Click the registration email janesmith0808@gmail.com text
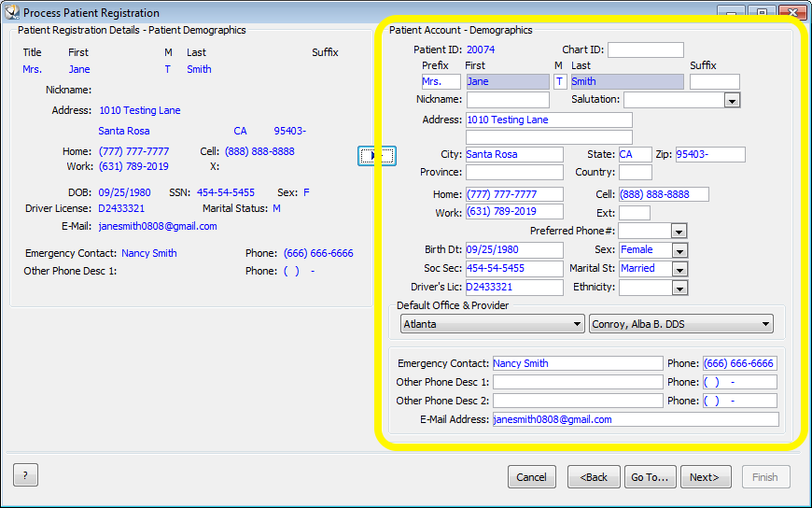812x508 pixels. pyautogui.click(x=158, y=226)
